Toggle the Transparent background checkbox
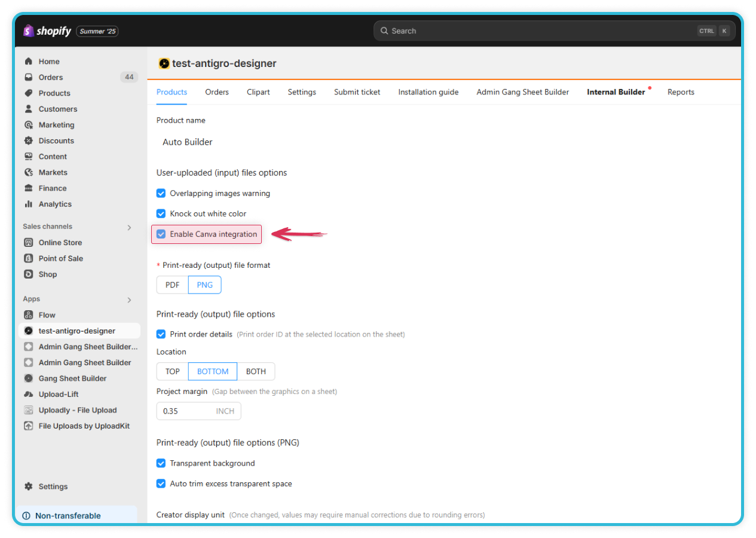This screenshot has width=756, height=538. click(x=161, y=463)
